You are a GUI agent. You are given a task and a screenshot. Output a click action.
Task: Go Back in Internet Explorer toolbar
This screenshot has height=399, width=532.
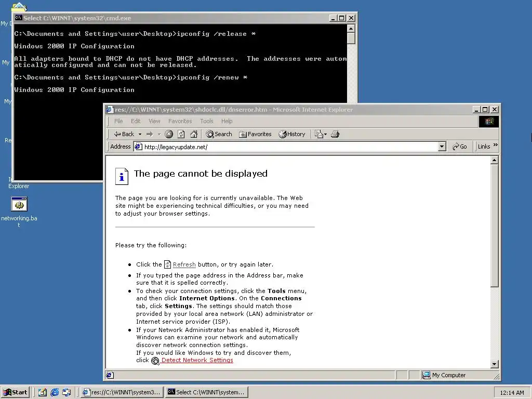coord(124,134)
